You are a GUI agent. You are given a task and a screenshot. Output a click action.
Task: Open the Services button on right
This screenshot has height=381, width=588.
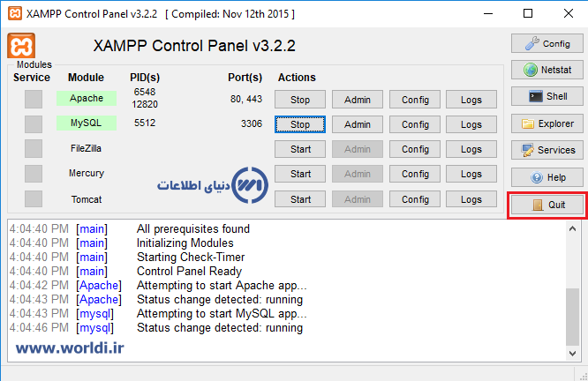click(547, 150)
